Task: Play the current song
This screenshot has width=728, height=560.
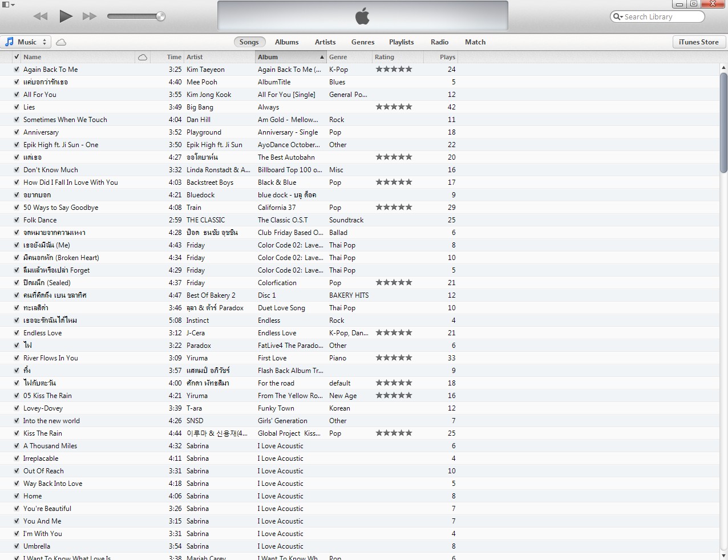Action: click(66, 17)
